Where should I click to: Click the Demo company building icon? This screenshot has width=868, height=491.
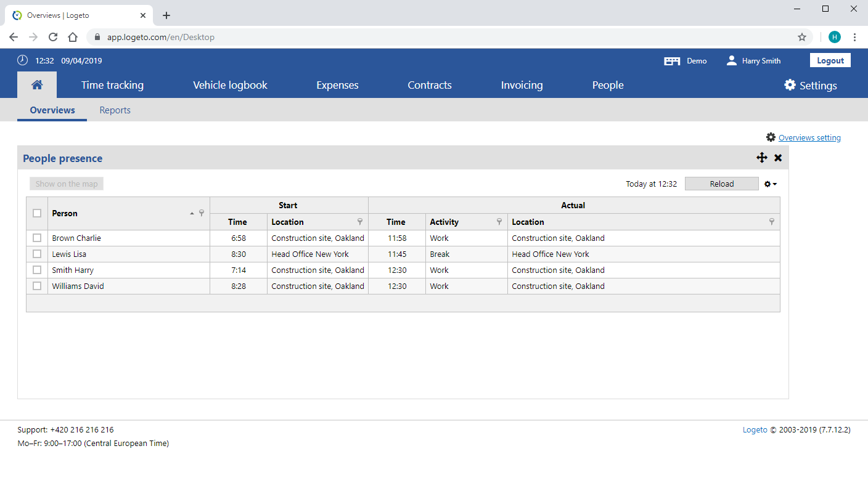672,61
